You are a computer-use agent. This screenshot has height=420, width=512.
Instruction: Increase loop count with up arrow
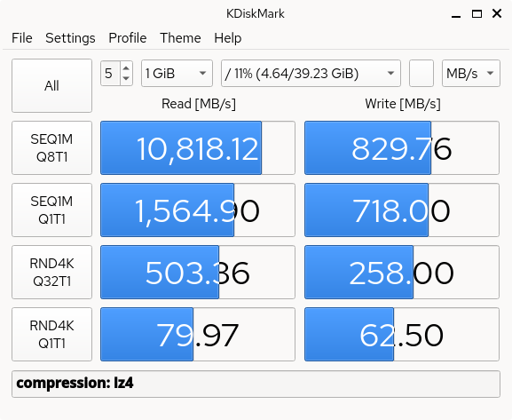(x=126, y=67)
